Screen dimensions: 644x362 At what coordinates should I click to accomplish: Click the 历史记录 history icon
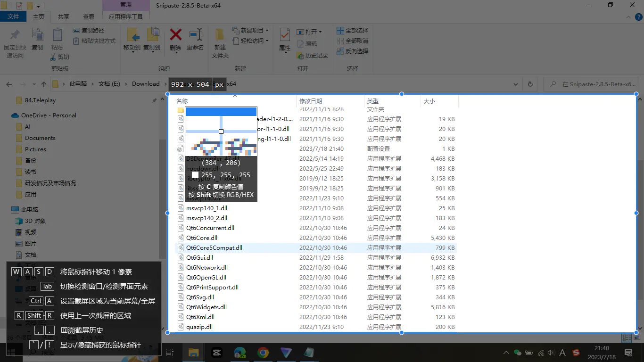click(300, 55)
